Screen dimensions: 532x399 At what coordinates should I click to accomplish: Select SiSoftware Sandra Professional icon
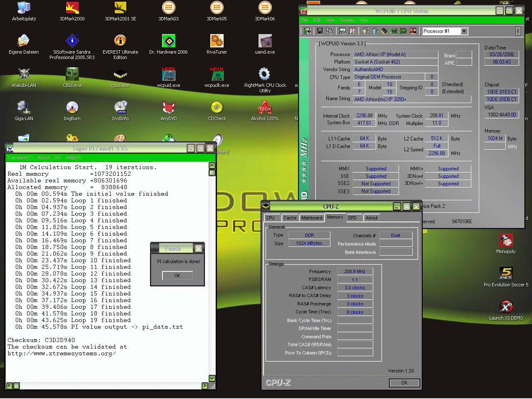click(72, 47)
